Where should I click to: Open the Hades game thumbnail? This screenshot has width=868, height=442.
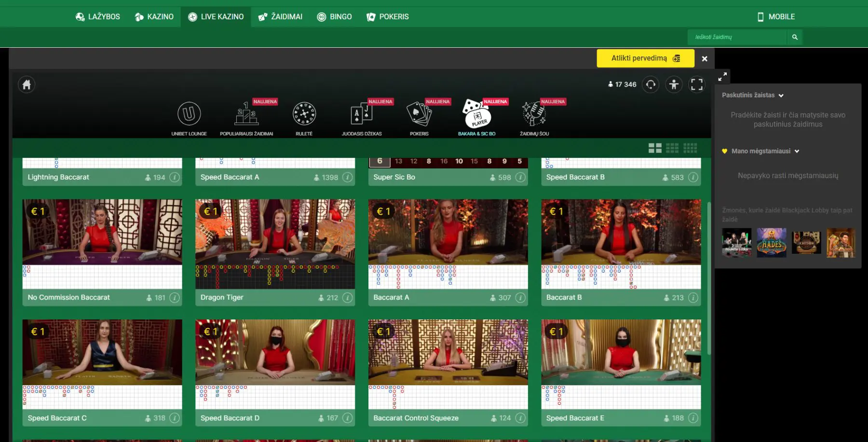(x=772, y=242)
